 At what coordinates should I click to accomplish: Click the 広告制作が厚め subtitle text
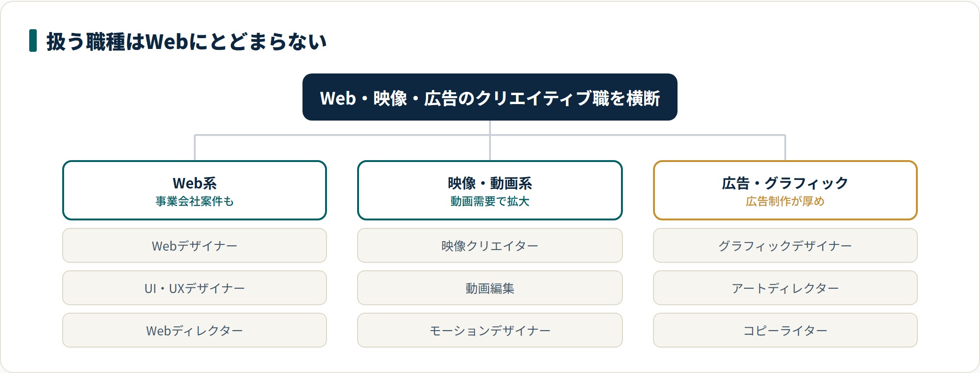785,202
